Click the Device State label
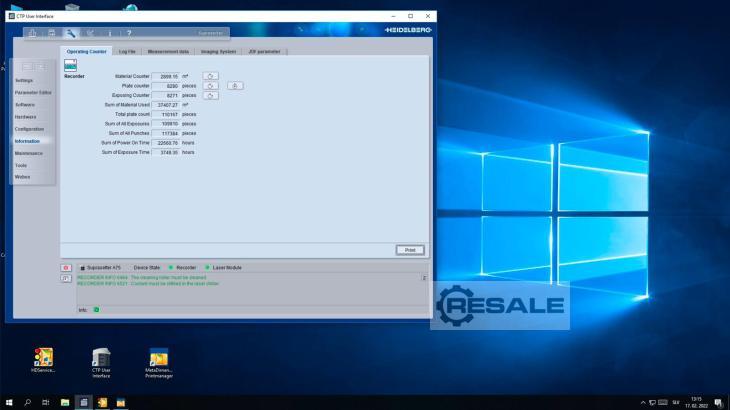The image size is (730, 410). click(147, 268)
